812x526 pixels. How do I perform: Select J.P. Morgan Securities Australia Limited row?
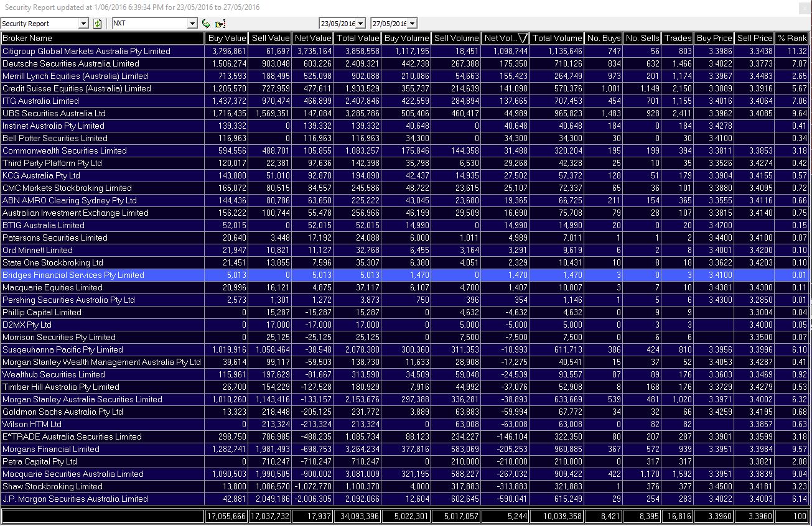tap(404, 499)
